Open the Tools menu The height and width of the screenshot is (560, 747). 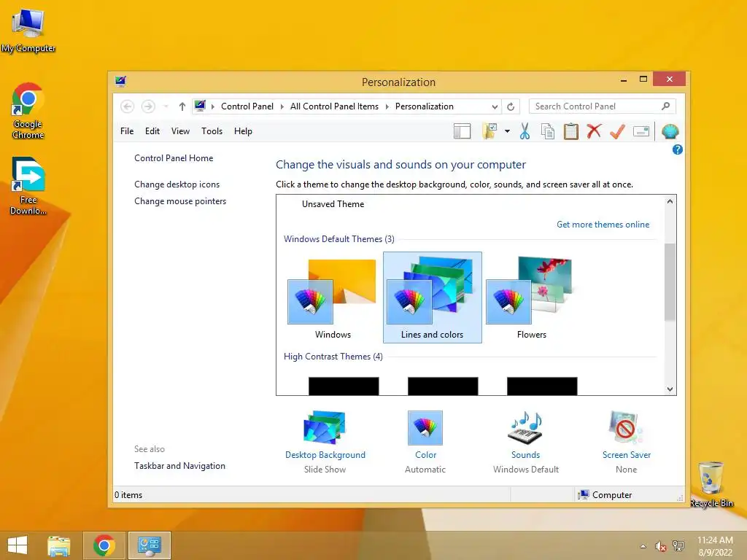tap(212, 131)
